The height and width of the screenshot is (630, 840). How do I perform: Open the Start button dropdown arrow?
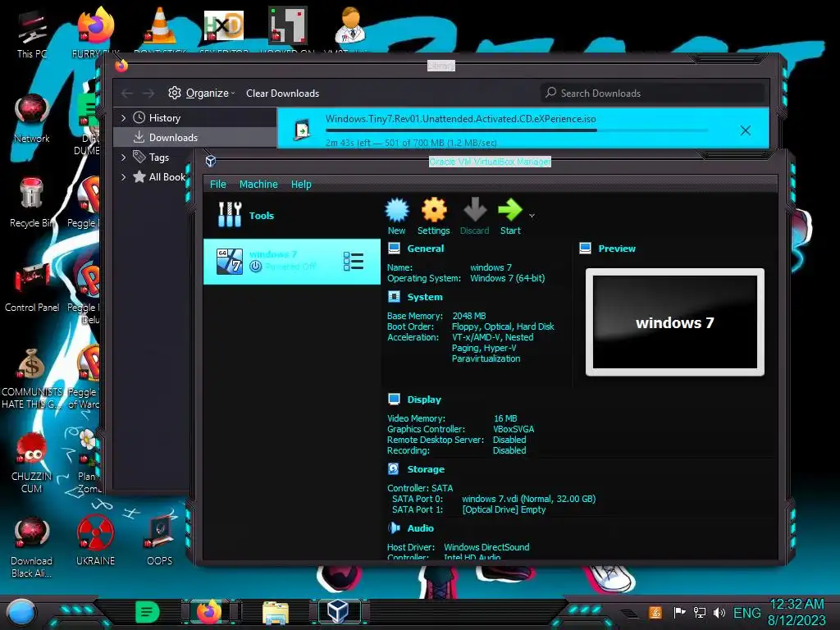pyautogui.click(x=532, y=216)
